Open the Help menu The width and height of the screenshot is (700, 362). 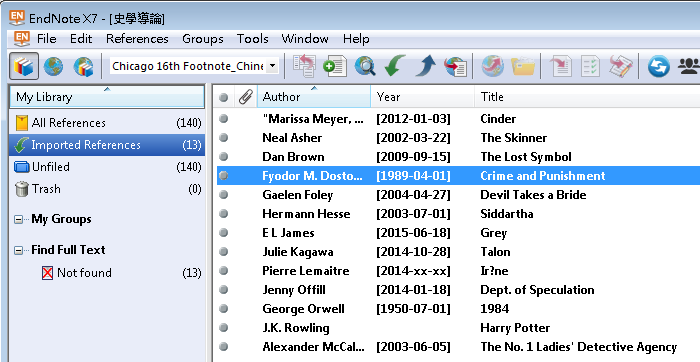pyautogui.click(x=356, y=39)
